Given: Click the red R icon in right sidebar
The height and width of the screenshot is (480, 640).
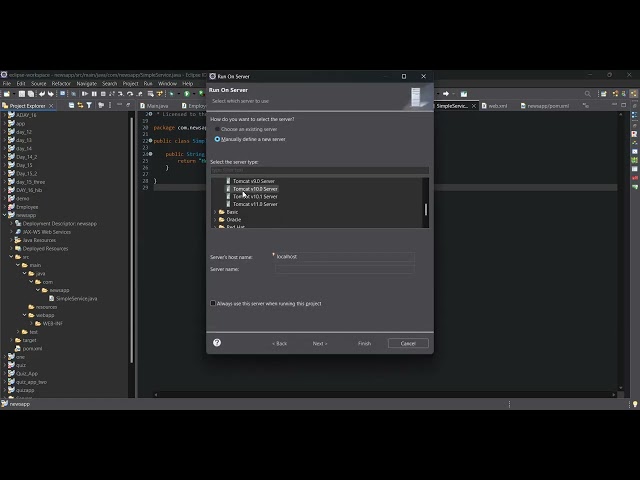Looking at the screenshot, I should (x=634, y=134).
